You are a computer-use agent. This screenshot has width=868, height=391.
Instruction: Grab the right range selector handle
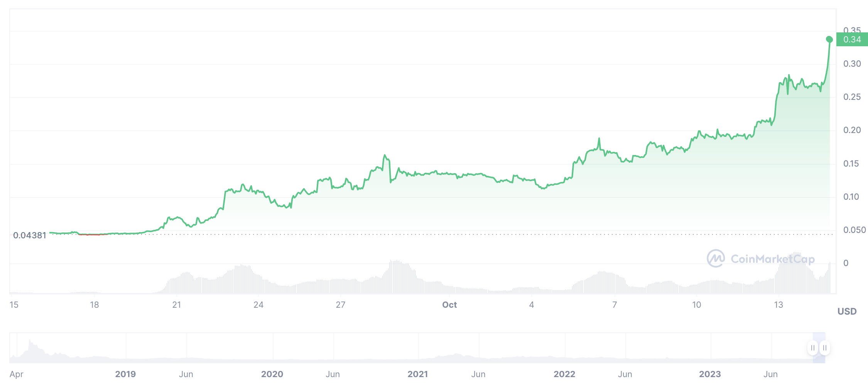[825, 348]
